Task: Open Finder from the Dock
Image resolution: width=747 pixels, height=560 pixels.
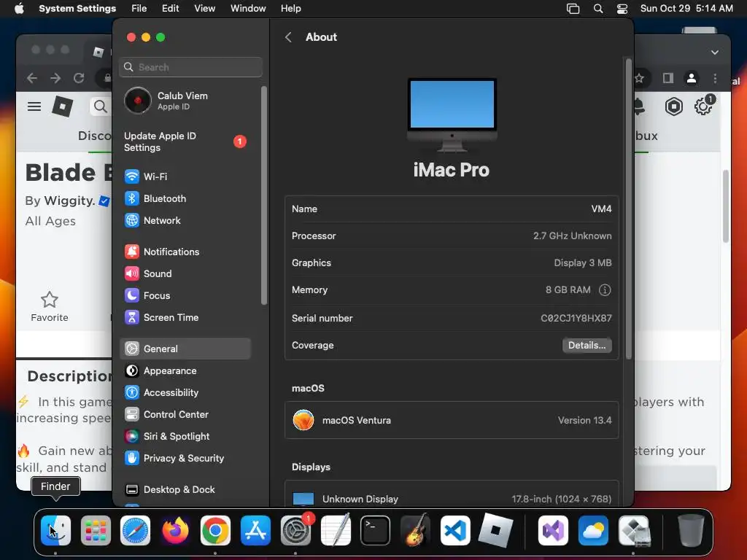Action: click(x=55, y=531)
